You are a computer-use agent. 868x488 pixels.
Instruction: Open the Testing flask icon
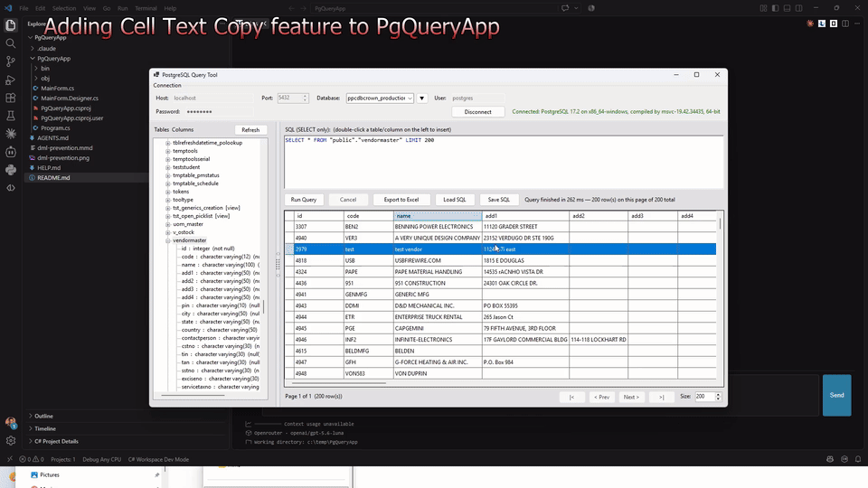pos(11,116)
